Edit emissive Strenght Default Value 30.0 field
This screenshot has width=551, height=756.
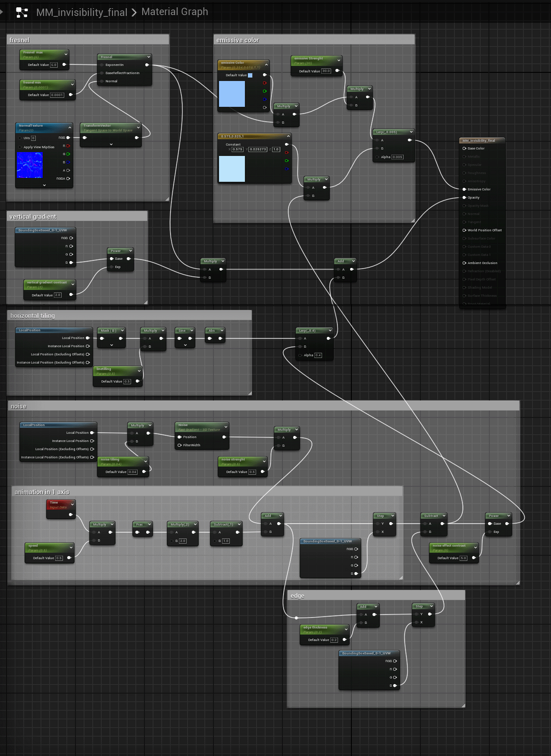(326, 71)
